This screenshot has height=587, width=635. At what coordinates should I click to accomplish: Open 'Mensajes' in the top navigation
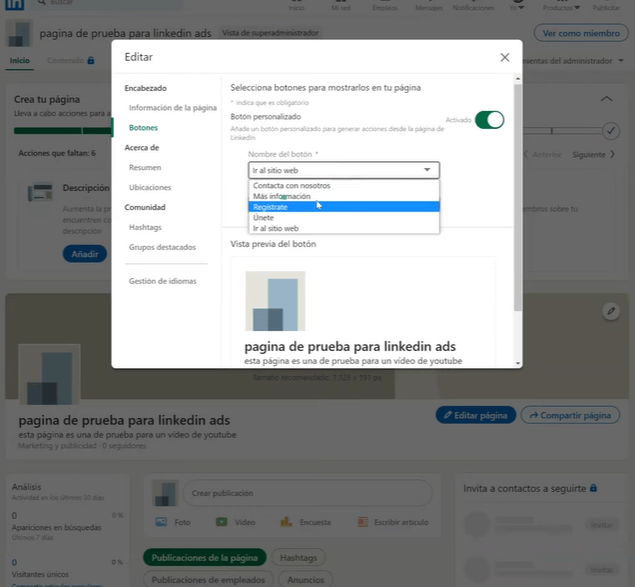coord(429,6)
